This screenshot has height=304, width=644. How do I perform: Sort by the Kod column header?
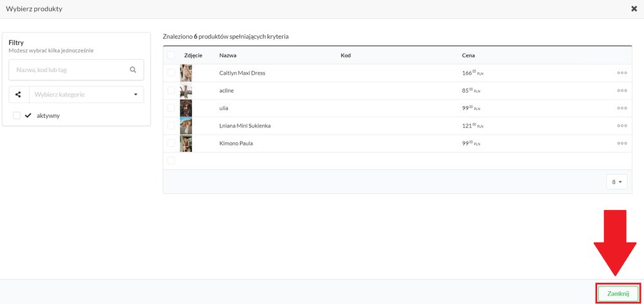coord(345,55)
